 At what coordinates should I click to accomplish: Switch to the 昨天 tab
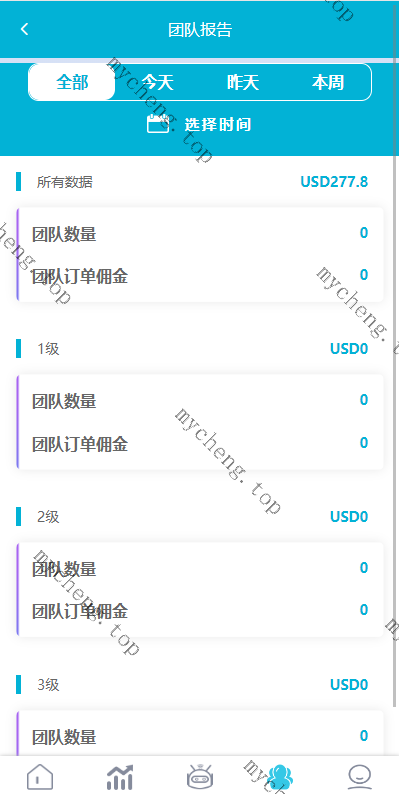[x=243, y=82]
